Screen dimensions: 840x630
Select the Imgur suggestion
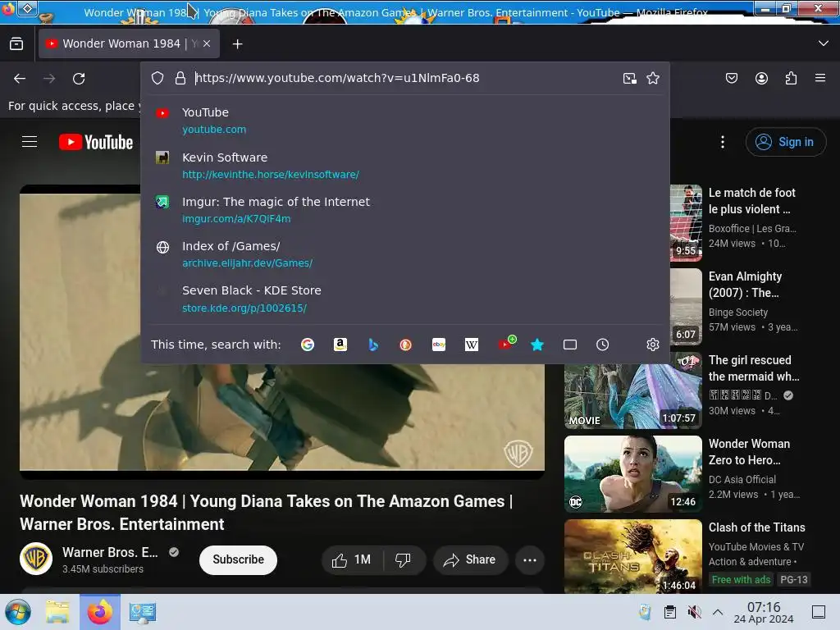pos(405,210)
